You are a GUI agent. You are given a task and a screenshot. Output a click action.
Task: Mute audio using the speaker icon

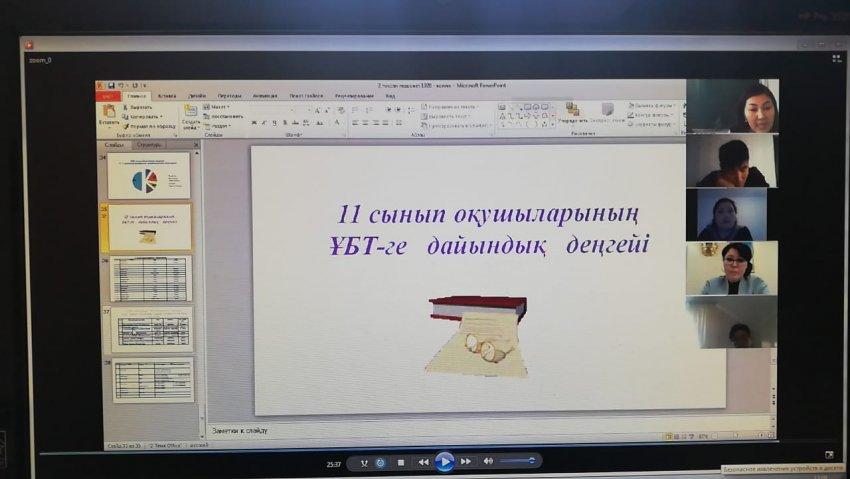tap(488, 461)
